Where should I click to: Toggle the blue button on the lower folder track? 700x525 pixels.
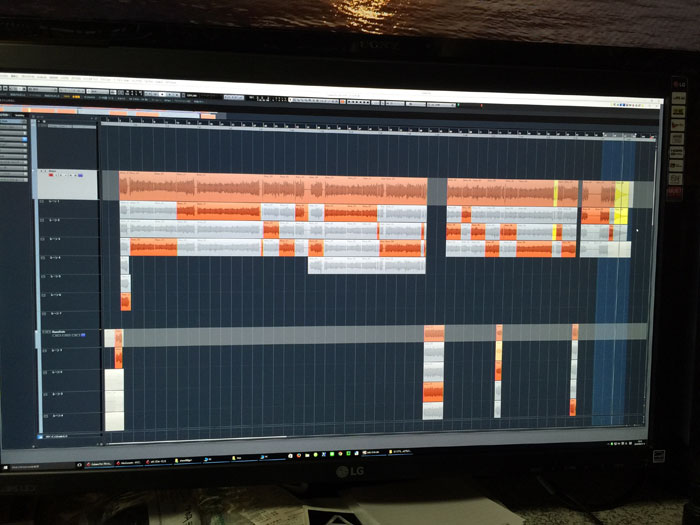pos(83,335)
